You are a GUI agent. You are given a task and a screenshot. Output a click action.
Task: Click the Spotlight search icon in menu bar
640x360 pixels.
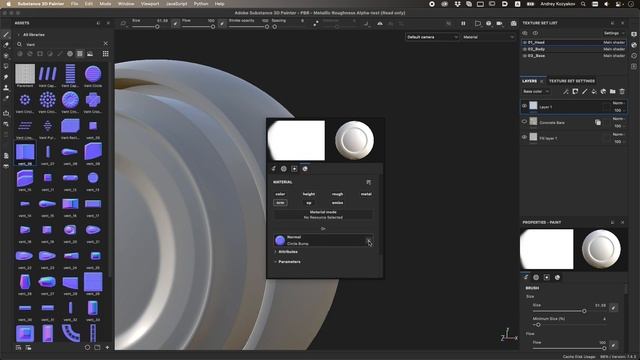click(583, 4)
